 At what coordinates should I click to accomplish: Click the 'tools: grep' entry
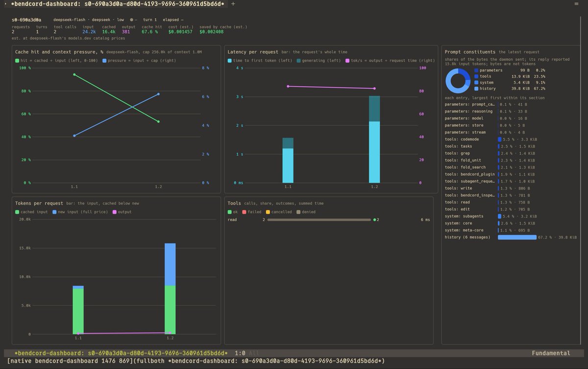click(x=457, y=153)
